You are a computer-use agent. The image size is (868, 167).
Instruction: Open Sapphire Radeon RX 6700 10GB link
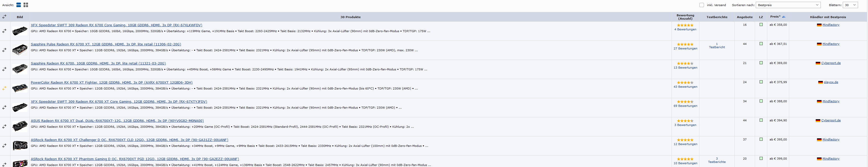(x=98, y=64)
